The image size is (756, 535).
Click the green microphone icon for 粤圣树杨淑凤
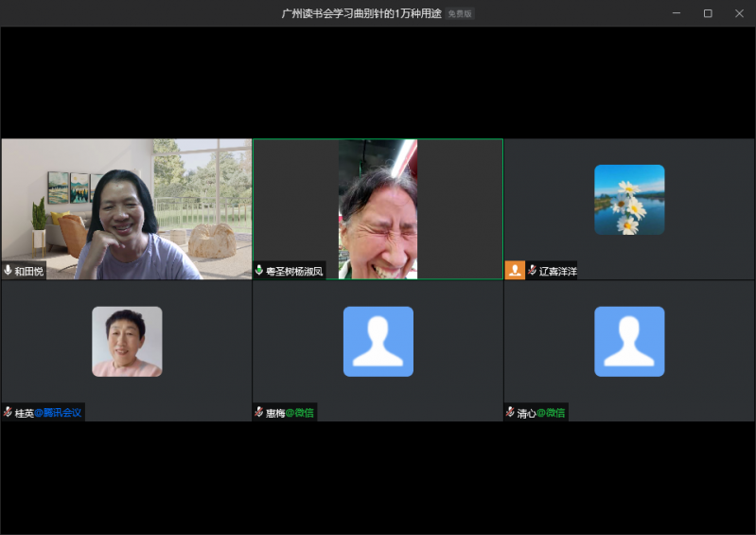[x=259, y=271]
